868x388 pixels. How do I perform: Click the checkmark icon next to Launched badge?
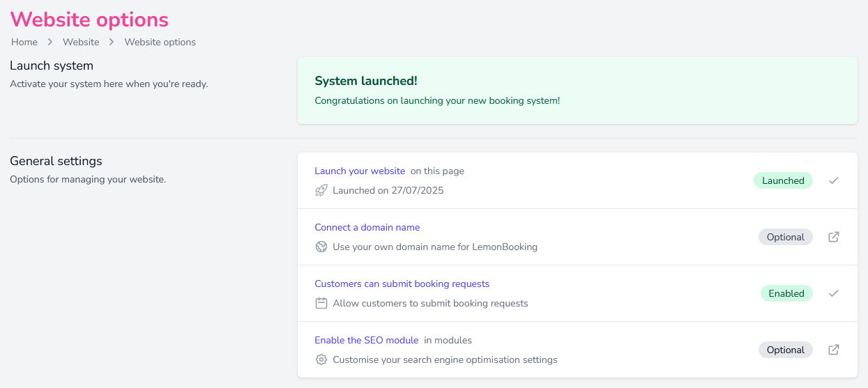pyautogui.click(x=833, y=180)
